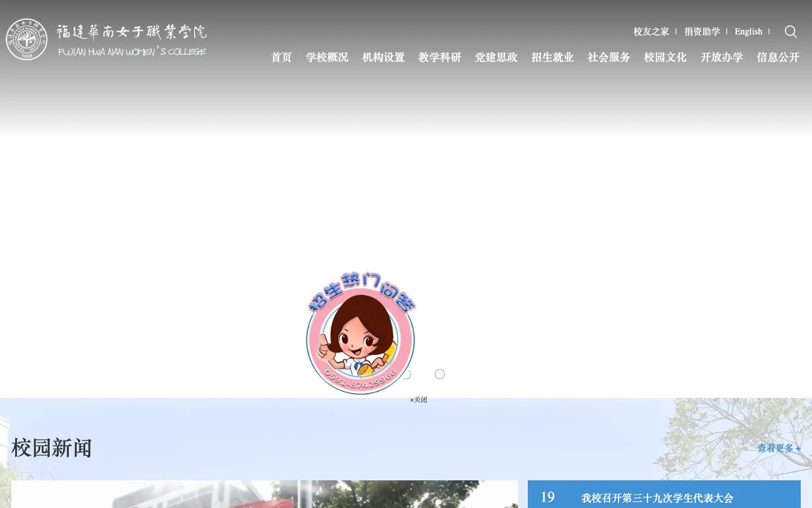Screen dimensions: 812x508
Task: Click the college round seal logo
Action: [x=27, y=40]
